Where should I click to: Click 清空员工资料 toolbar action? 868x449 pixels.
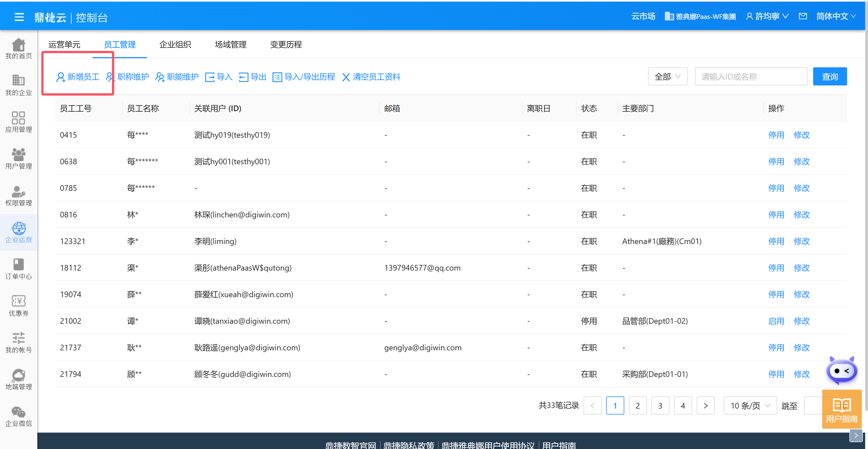(x=371, y=77)
